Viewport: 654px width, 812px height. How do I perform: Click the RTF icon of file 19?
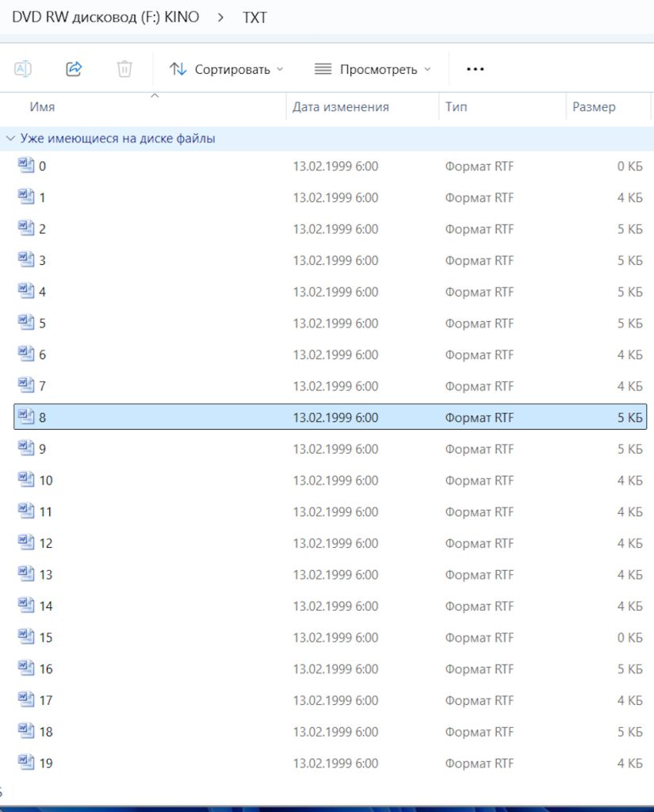(x=26, y=762)
